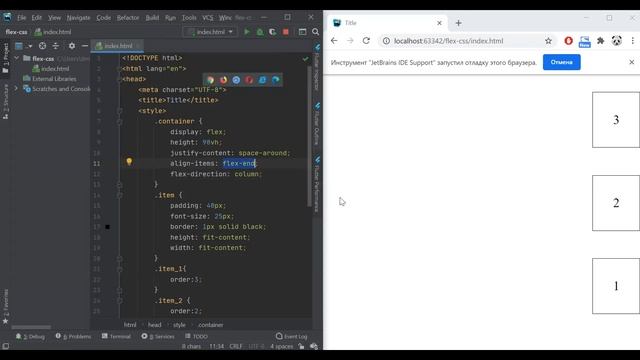This screenshot has height=360, width=640.
Task: Click the expand/collapse all icon in the Project toolbar
Action: (56, 46)
